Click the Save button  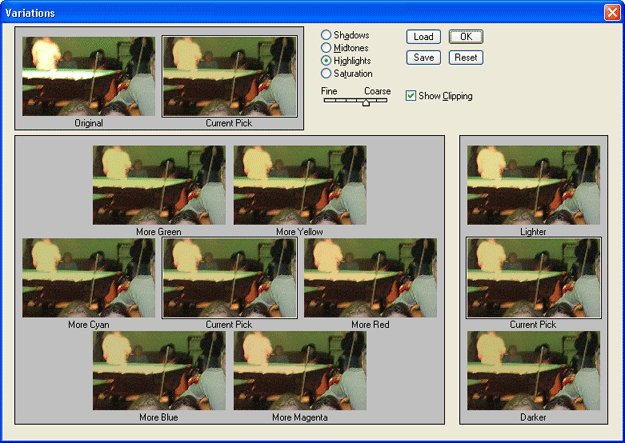[x=423, y=57]
